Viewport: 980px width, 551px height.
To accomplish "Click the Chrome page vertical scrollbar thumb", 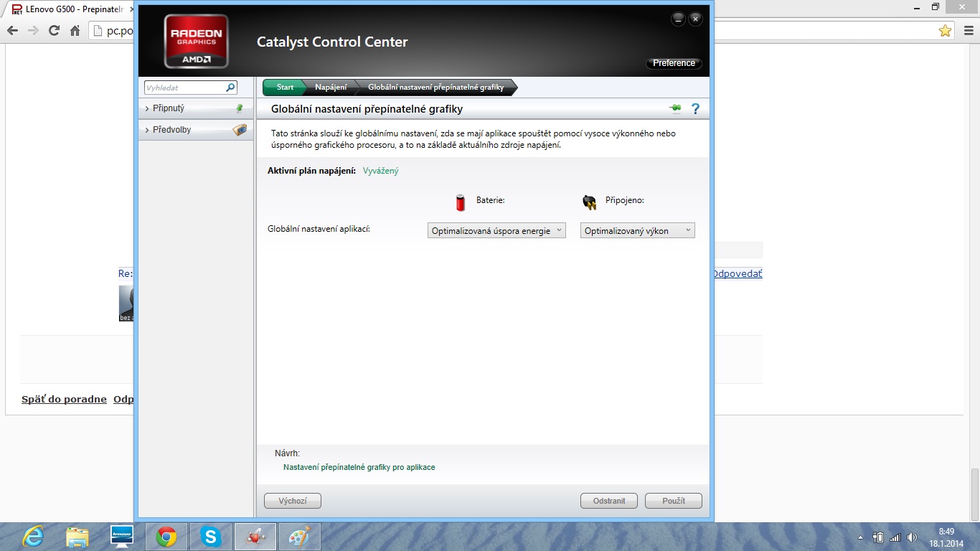I will 974,493.
